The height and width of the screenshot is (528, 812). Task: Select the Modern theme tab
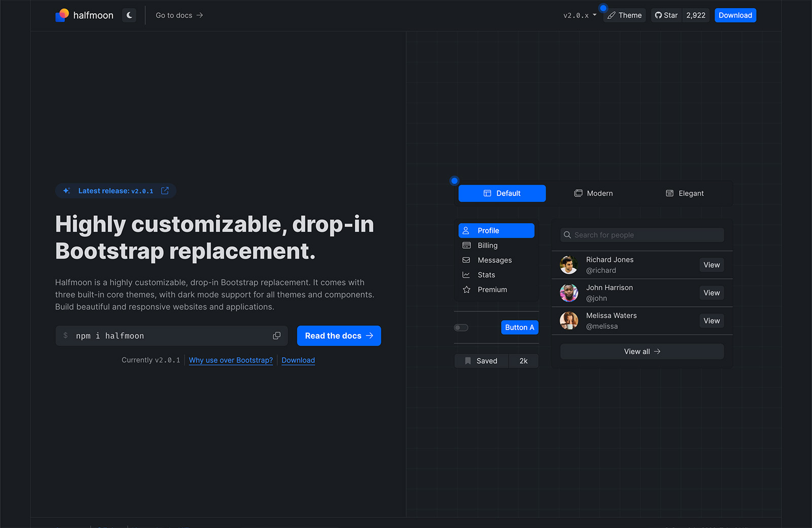pos(593,193)
